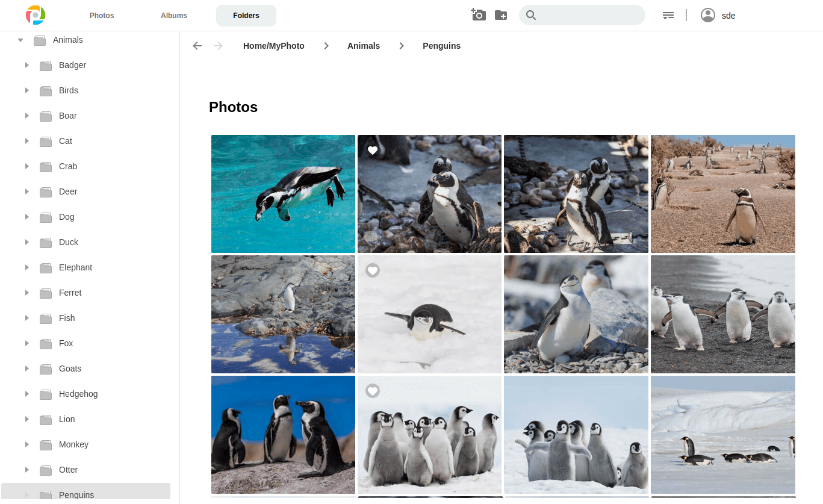Click the Goats folder icon

pos(46,369)
